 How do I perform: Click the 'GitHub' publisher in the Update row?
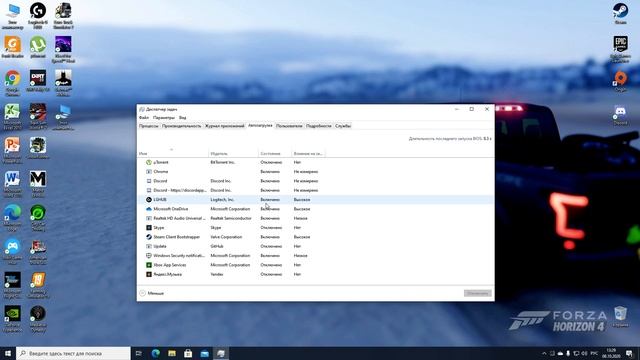coord(217,247)
